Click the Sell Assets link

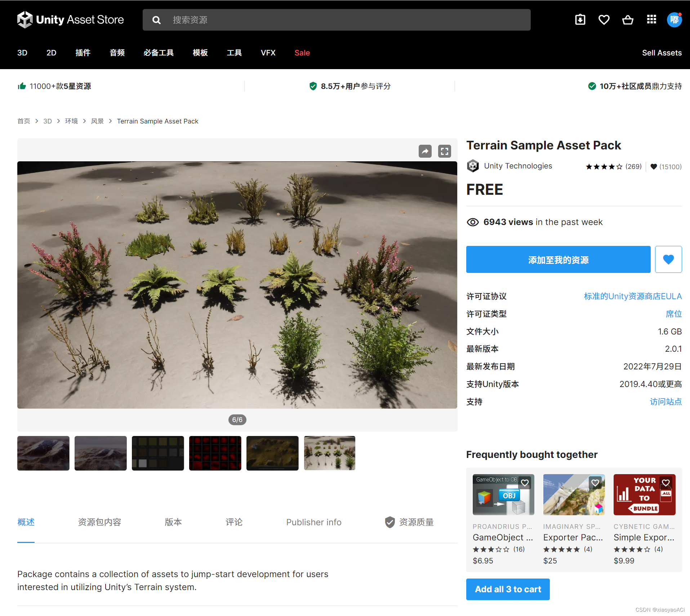(x=662, y=53)
